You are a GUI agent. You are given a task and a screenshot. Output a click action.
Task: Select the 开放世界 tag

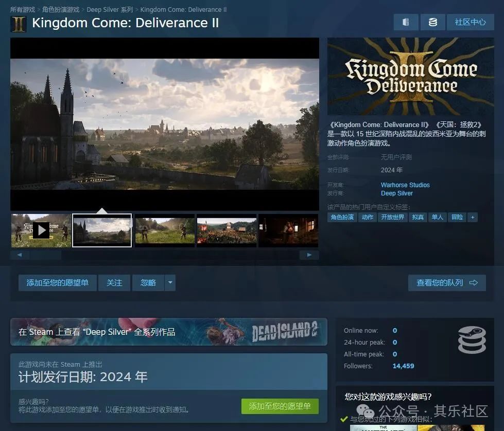coord(392,217)
